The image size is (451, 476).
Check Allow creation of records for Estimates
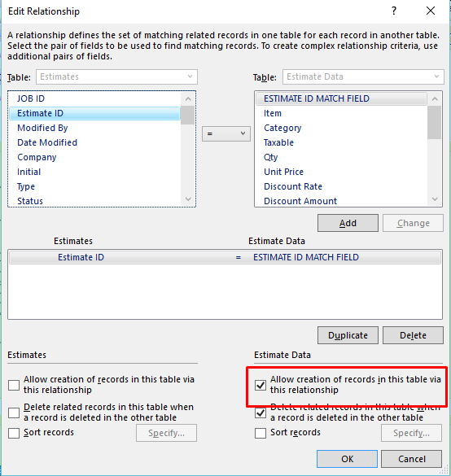click(x=14, y=385)
